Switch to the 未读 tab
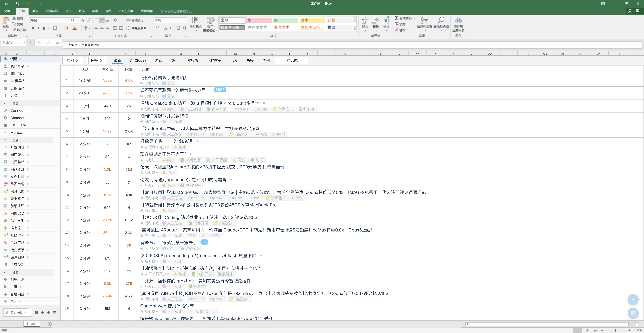Image resolution: width=644 pixels, height=333 pixels. tap(159, 61)
